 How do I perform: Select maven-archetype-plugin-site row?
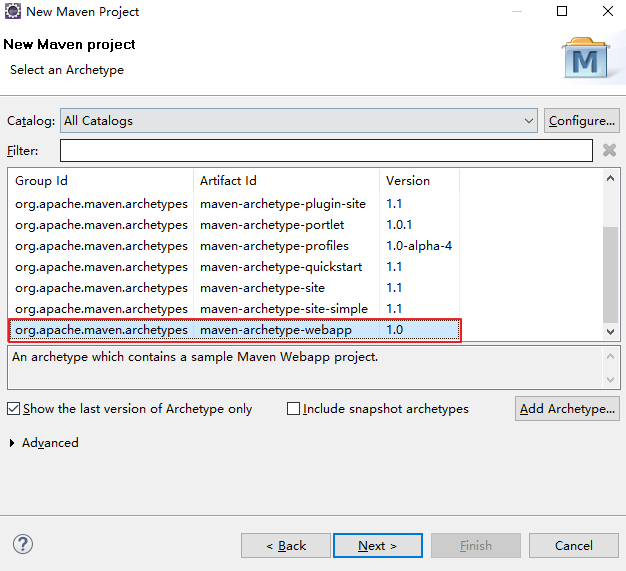[234, 204]
